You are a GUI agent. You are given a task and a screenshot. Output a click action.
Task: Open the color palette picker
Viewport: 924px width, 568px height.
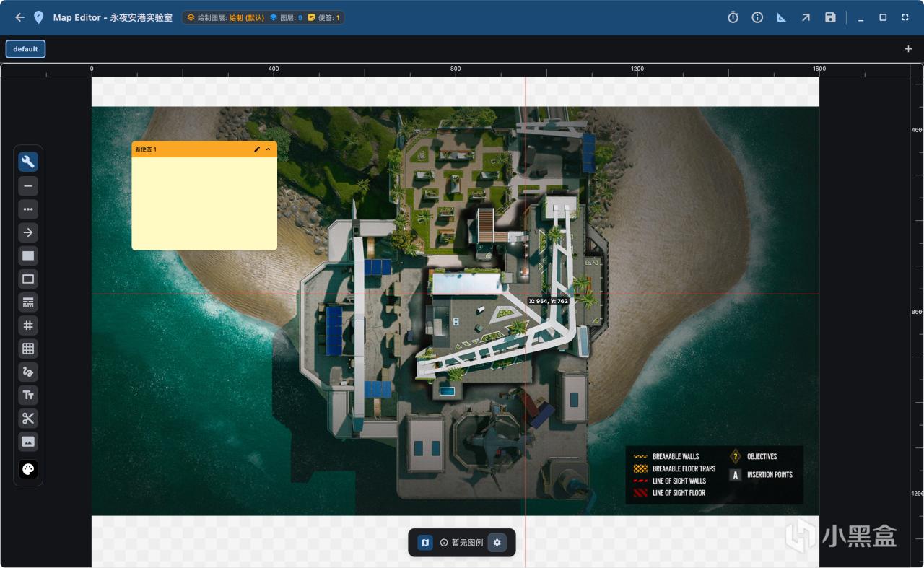tap(28, 469)
